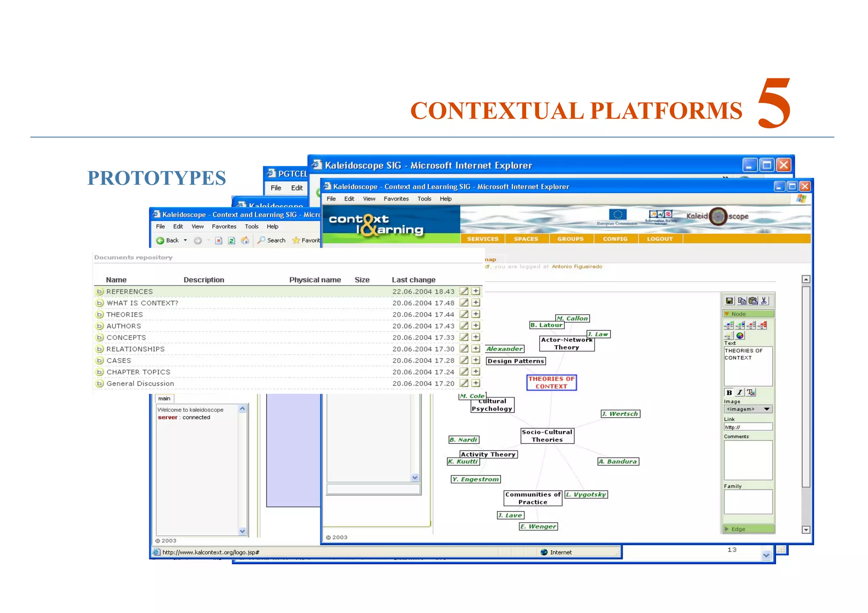Open the Favorites menu in the front window

click(396, 199)
